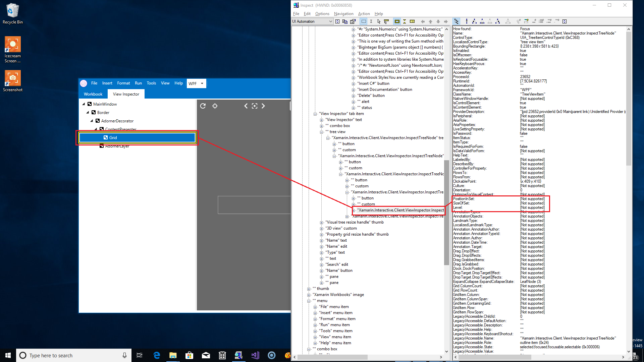Expand the "File" menu item tree node

pos(315,307)
